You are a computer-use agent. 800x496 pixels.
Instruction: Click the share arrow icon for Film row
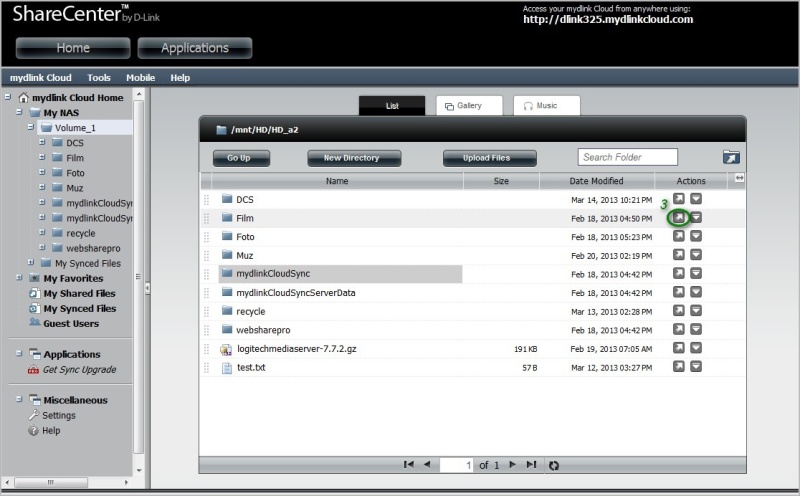[679, 217]
